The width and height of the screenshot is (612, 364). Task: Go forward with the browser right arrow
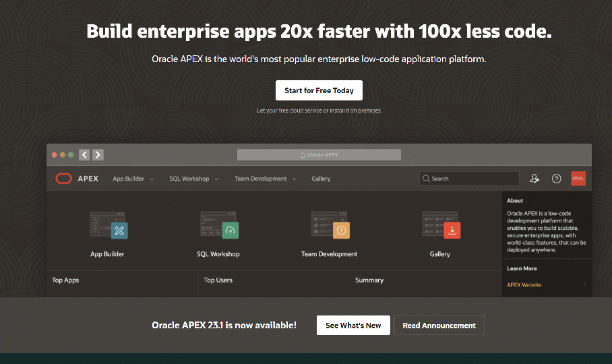(98, 155)
